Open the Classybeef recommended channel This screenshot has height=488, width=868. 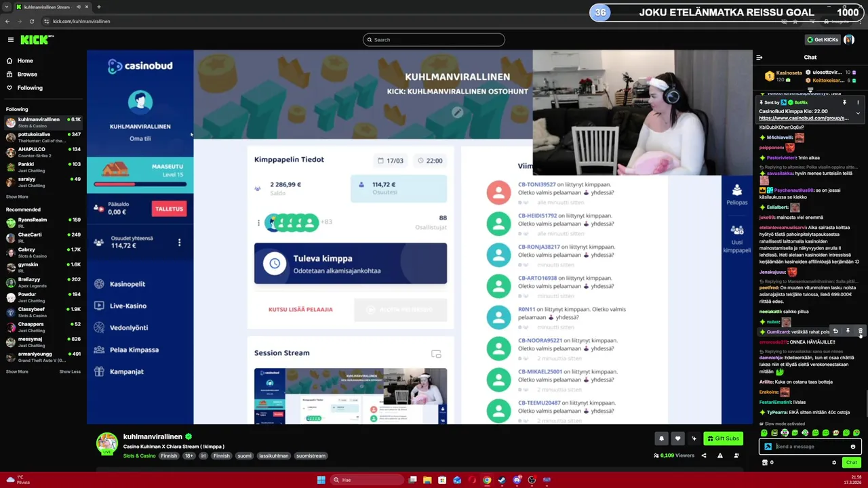43,312
